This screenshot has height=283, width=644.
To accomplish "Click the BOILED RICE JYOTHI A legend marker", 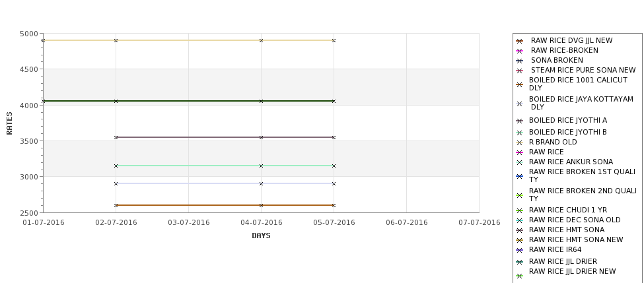I will pos(520,121).
